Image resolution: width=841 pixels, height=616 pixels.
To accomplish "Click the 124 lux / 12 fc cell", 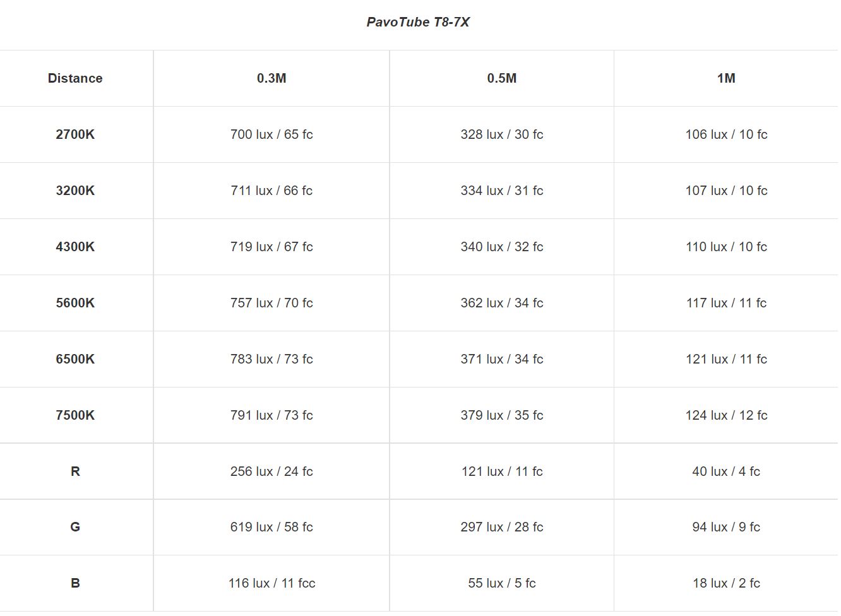I will [726, 415].
